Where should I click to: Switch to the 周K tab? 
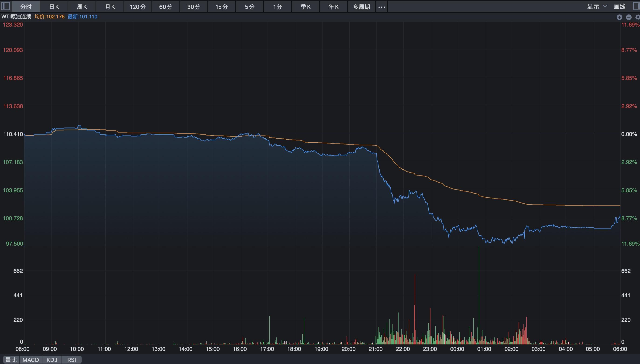point(82,7)
